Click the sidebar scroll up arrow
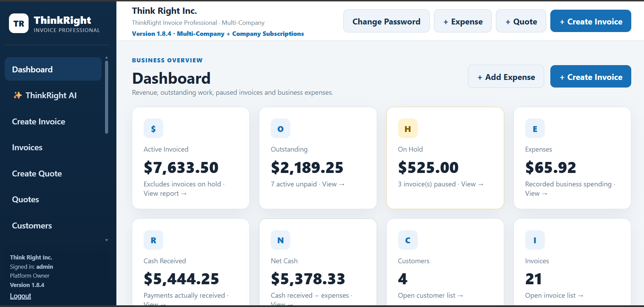644x307 pixels. pyautogui.click(x=106, y=58)
